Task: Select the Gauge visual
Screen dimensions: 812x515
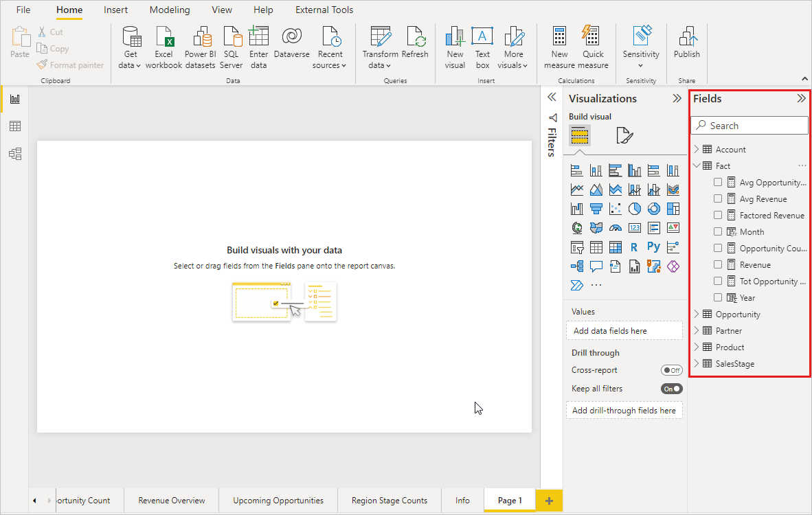Action: tap(615, 227)
